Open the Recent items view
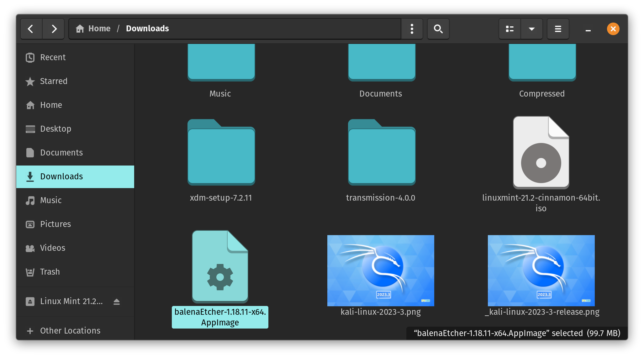 [x=53, y=57]
